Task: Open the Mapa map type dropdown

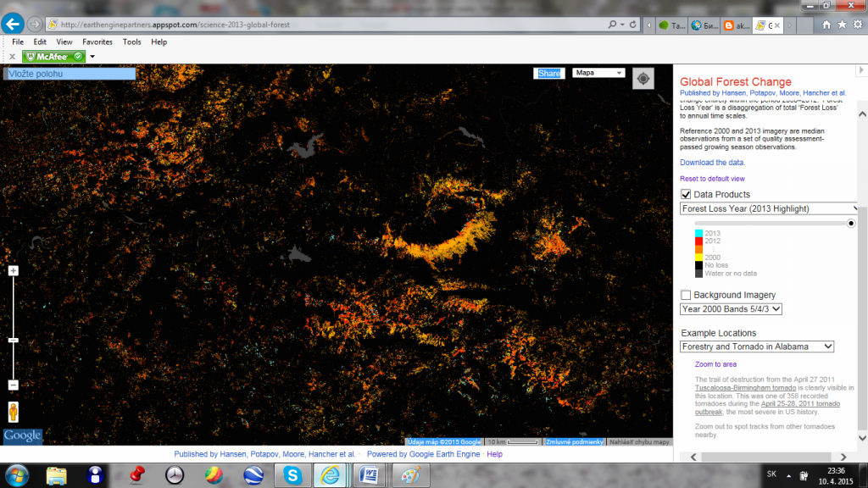Action: pyautogui.click(x=598, y=73)
